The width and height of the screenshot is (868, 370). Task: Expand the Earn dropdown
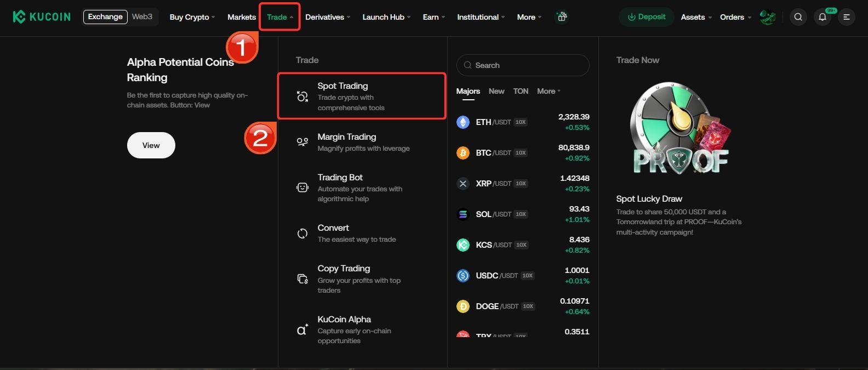pos(433,17)
